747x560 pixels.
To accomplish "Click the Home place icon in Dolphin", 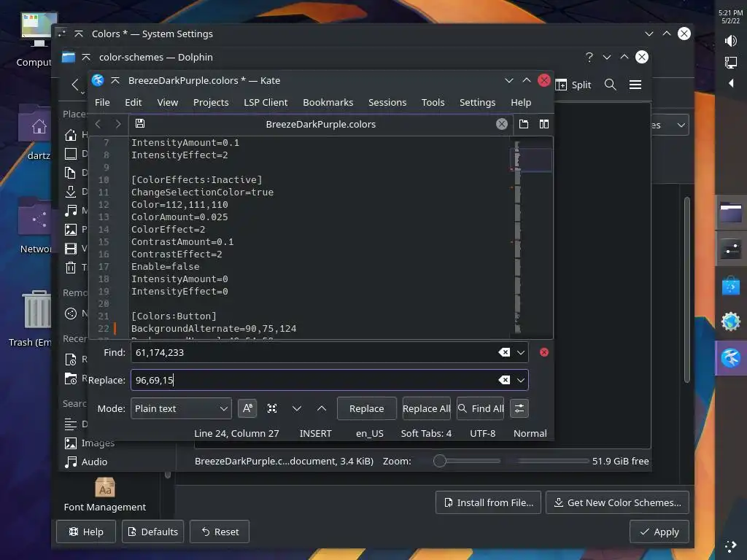I will tap(71, 135).
